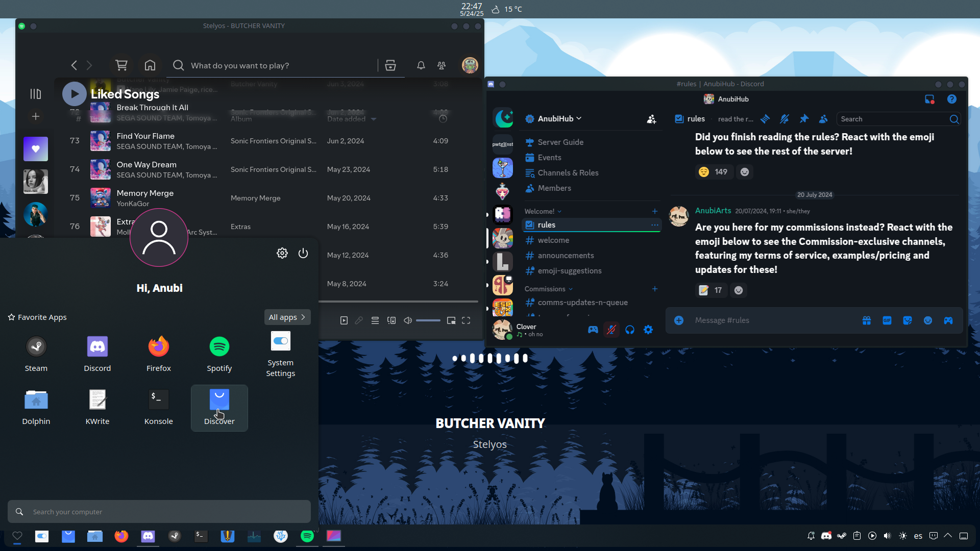Invite people to AnubiHub server
Viewport: 980px width, 551px height.
click(651, 119)
